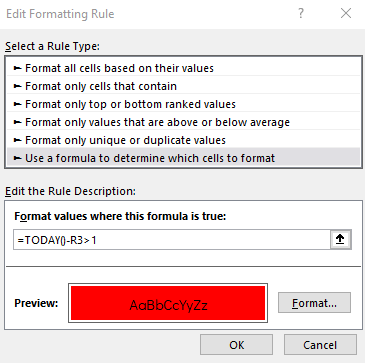
Task: Select 'Format all cells based on their values'
Action: click(183, 68)
